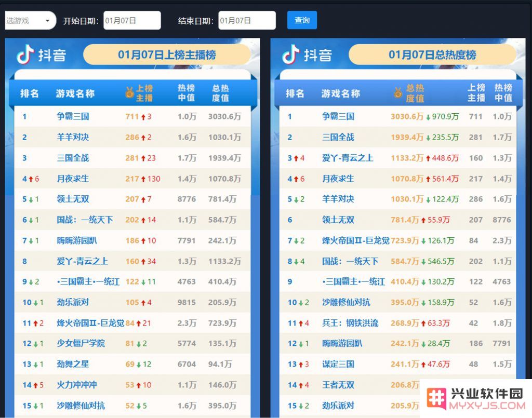The width and height of the screenshot is (532, 418).
Task: Select 嗨嗨游园趴 in the right table
Action: click(342, 343)
